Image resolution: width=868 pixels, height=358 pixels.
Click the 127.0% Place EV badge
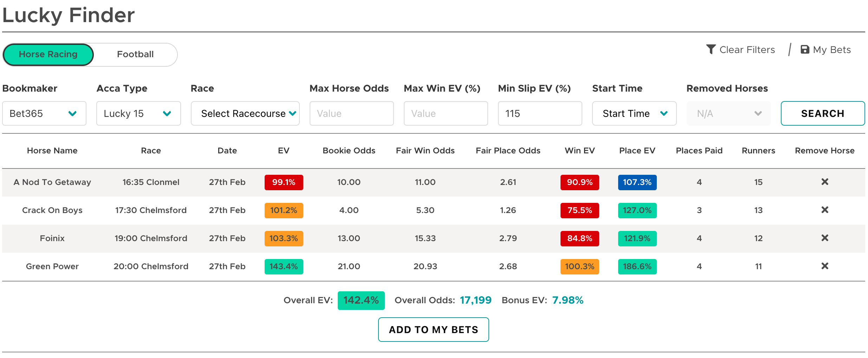click(x=637, y=210)
